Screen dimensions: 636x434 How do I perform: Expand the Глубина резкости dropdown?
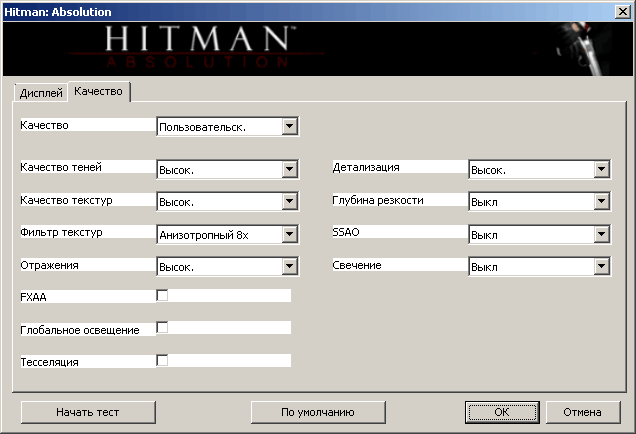pyautogui.click(x=539, y=202)
